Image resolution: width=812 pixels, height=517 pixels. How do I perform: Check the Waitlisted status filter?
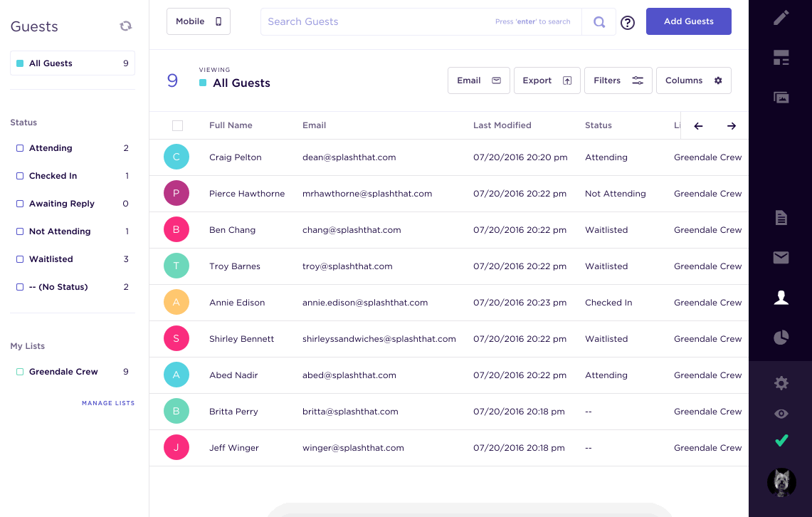click(x=20, y=259)
